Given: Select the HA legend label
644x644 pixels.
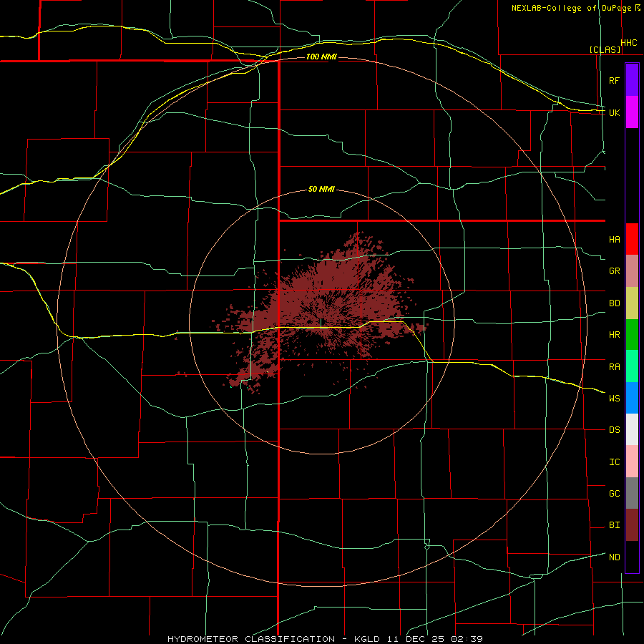Looking at the screenshot, I should click(x=614, y=240).
